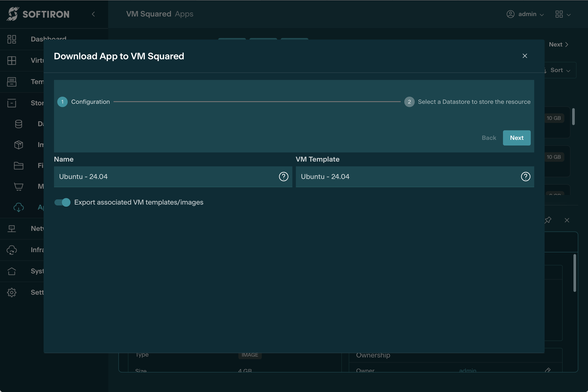Click the teal Next button in dialog

pos(516,138)
